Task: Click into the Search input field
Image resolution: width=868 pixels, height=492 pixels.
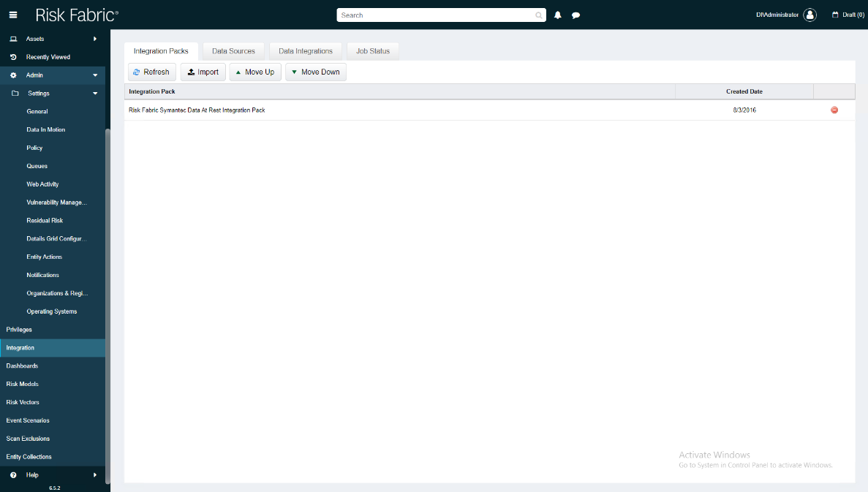Action: [435, 15]
